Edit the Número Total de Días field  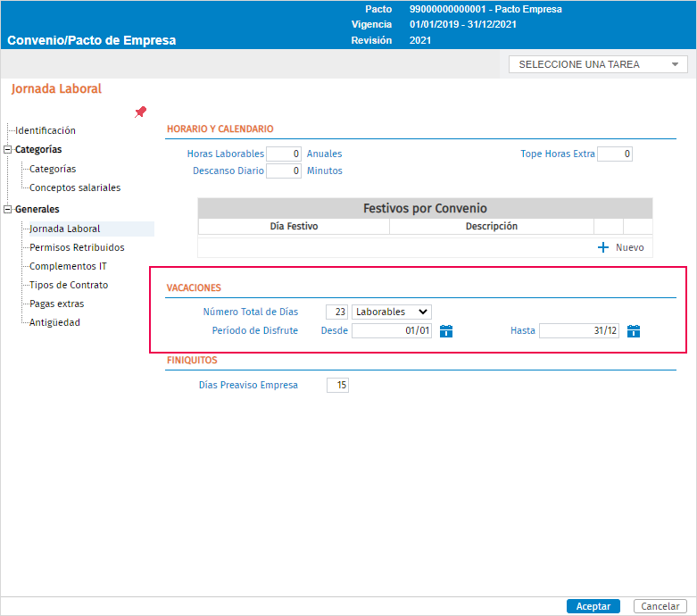coord(337,312)
